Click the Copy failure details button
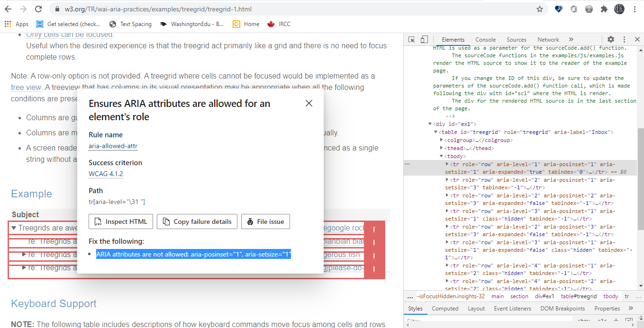The height and width of the screenshot is (328, 644). (197, 221)
